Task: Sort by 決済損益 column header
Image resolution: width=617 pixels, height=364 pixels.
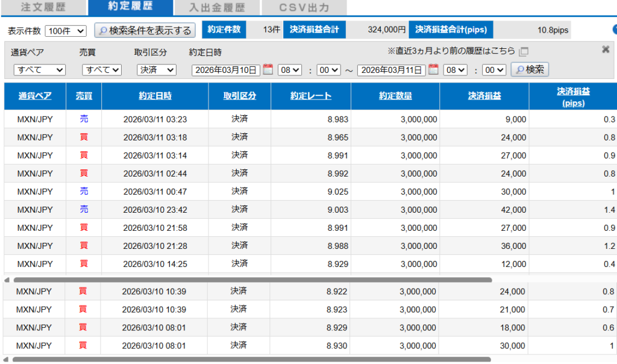Action: click(484, 96)
